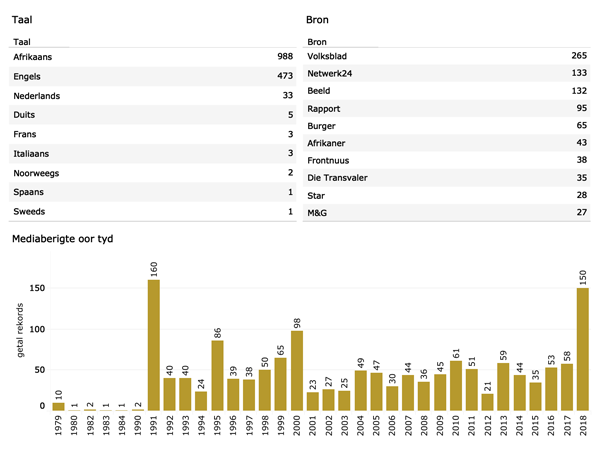
Task: Select the Afrikaans row in Taal table
Action: (x=150, y=57)
